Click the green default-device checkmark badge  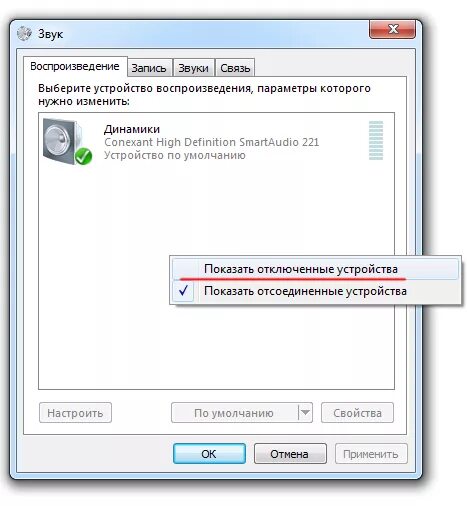[83, 156]
